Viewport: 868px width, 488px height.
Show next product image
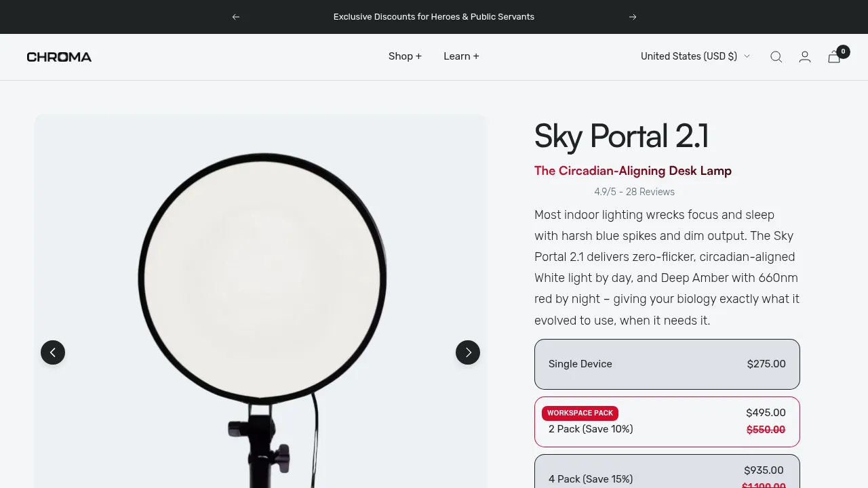click(x=468, y=352)
